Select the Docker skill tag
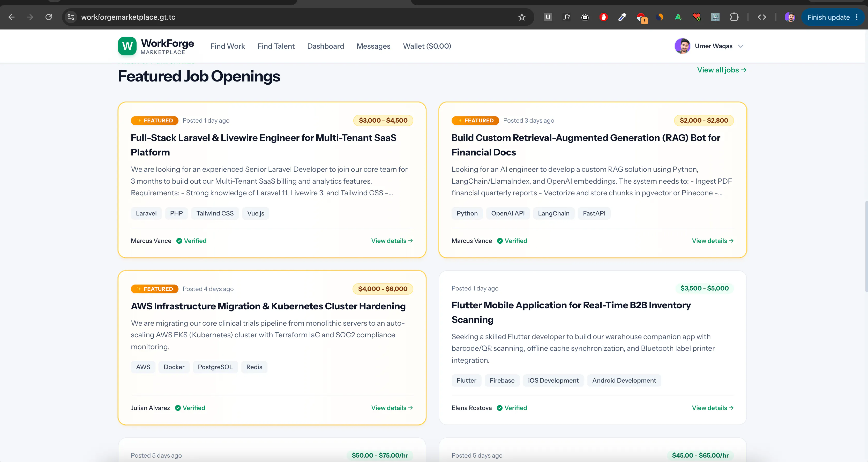Screen dimensions: 868x462 [174, 367]
